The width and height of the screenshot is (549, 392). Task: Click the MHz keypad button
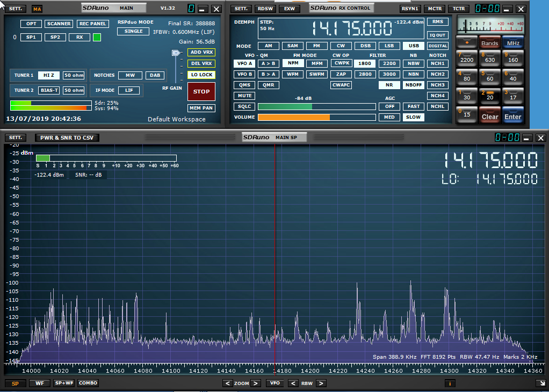(x=513, y=42)
